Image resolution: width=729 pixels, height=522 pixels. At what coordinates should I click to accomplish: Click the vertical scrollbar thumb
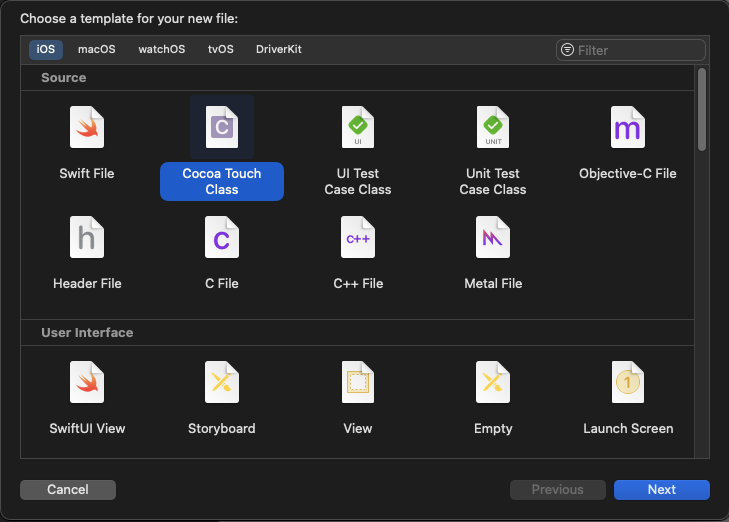[702, 110]
